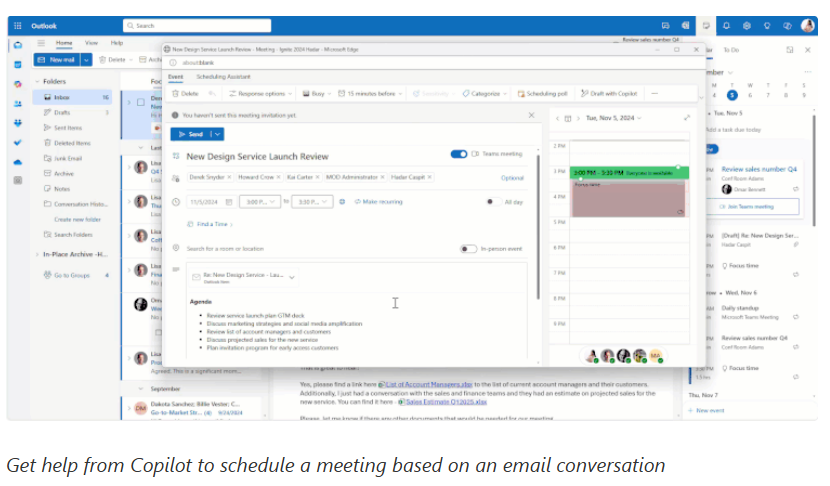Go to previous day in meeting calendar
The height and width of the screenshot is (486, 830).
point(557,119)
